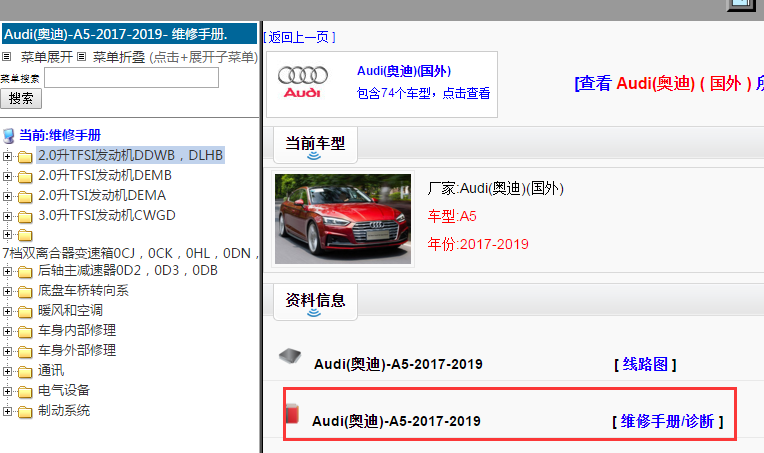Viewport: 764px width, 453px height.
Task: Click folder icon of 2.0升TFSI发动机DDWB，DLHB
Action: click(x=25, y=157)
